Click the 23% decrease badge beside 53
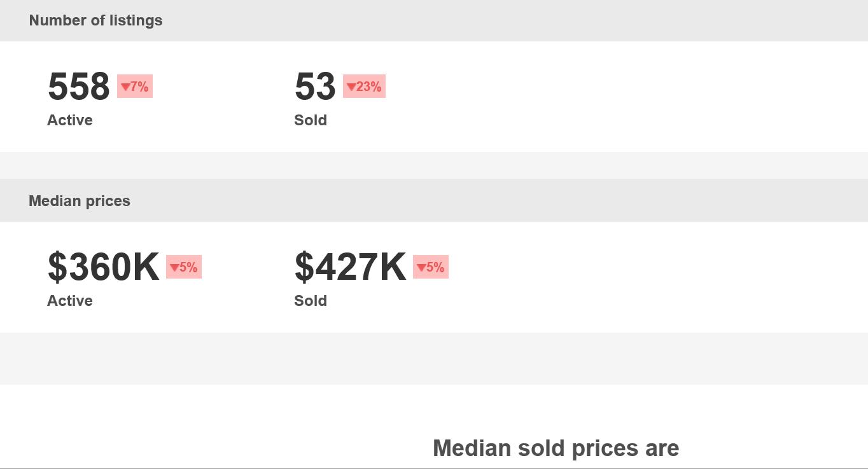 pyautogui.click(x=364, y=86)
